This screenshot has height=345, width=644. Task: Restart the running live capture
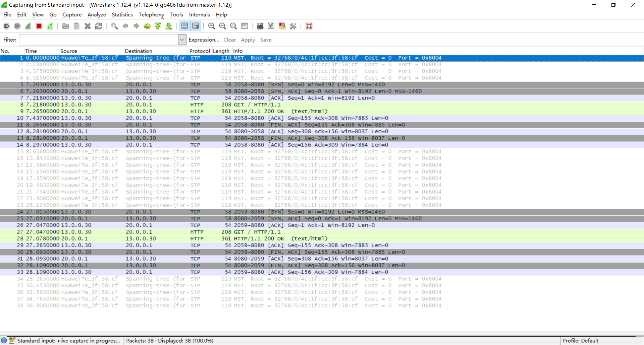tap(50, 26)
